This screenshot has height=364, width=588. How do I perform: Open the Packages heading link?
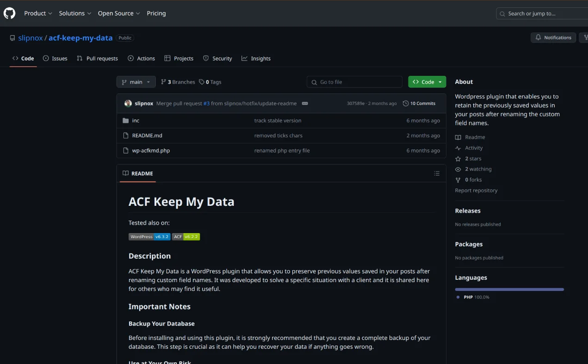coord(469,244)
